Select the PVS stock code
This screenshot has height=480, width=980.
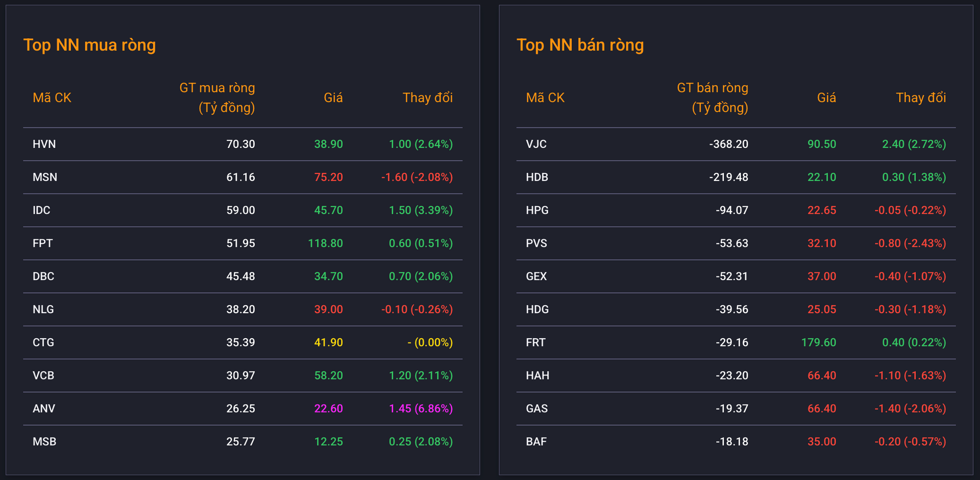(x=536, y=243)
